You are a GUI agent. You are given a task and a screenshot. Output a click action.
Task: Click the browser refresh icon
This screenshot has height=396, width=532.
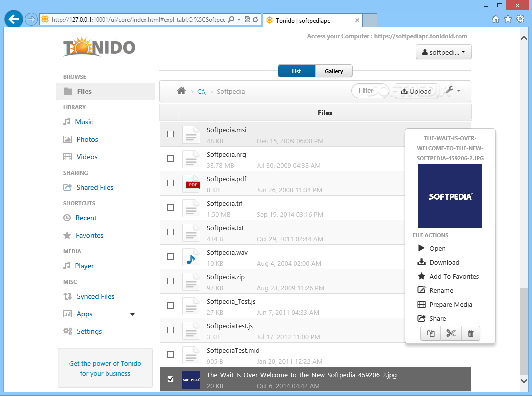[255, 19]
